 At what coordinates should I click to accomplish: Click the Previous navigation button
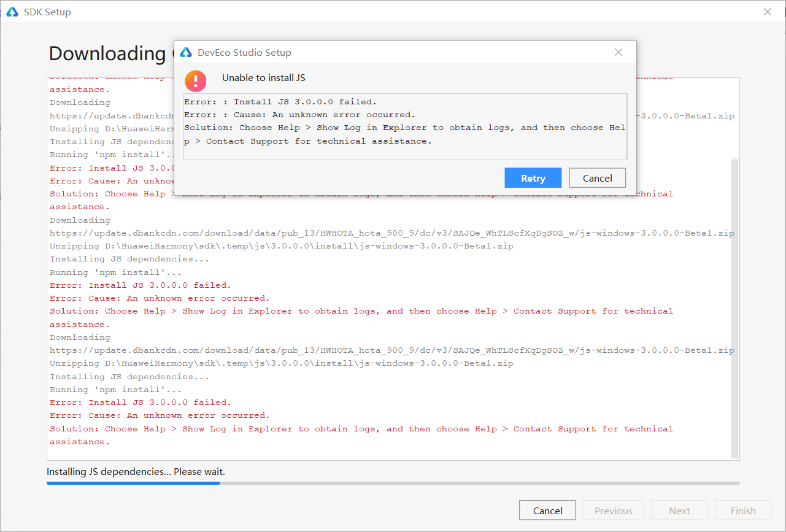point(613,510)
